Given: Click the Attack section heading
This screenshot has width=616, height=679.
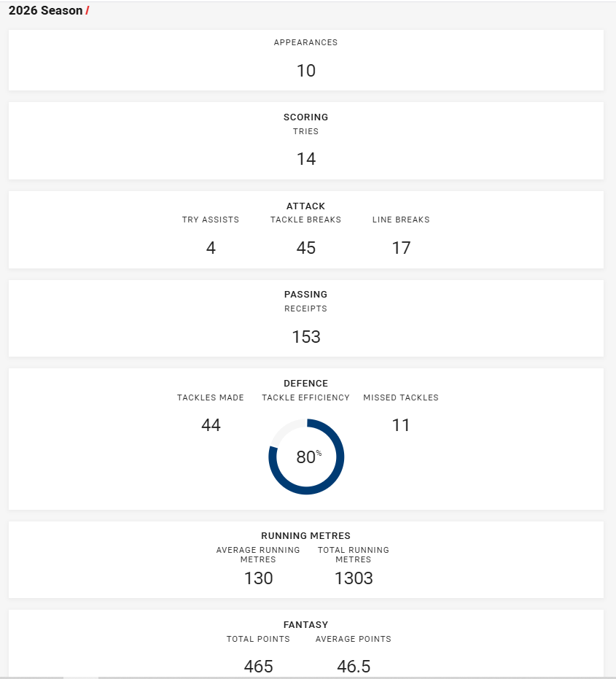Looking at the screenshot, I should click(305, 206).
